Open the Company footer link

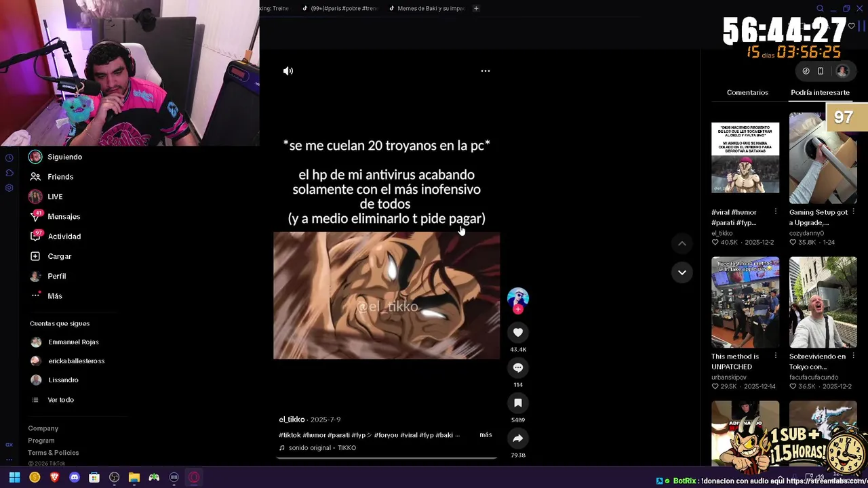click(43, 428)
